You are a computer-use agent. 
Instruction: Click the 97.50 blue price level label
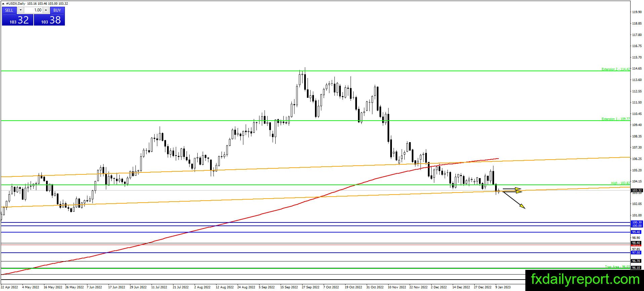tap(636, 253)
